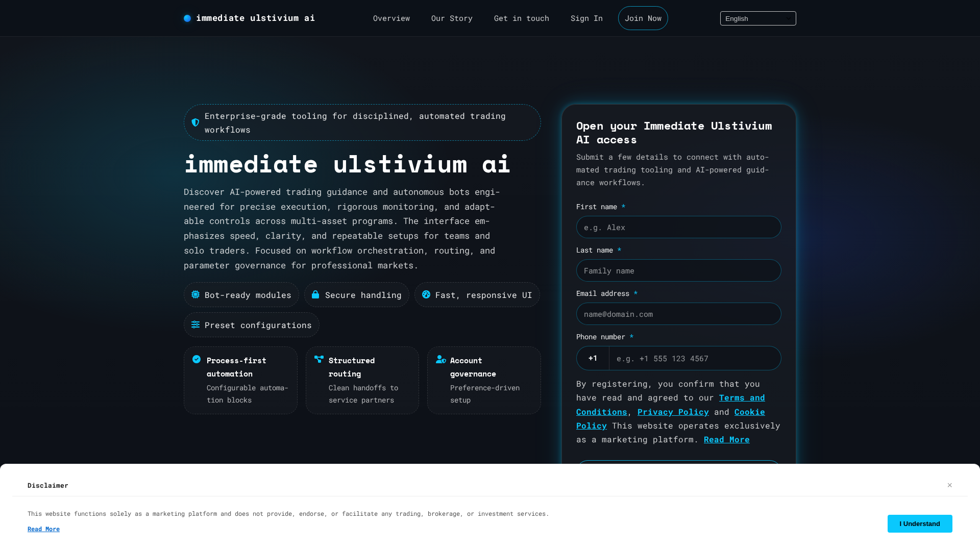Open the English language dropdown
Viewport: 980px width, 551px height.
click(758, 18)
